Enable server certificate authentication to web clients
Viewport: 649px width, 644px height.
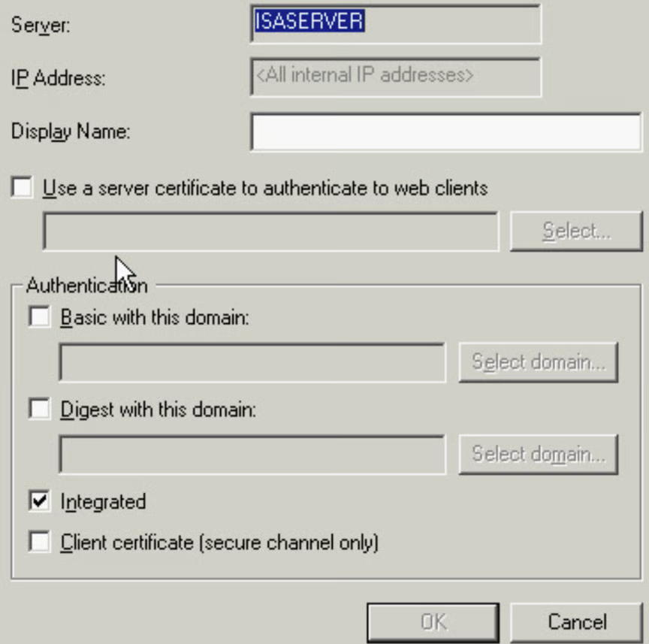point(23,187)
